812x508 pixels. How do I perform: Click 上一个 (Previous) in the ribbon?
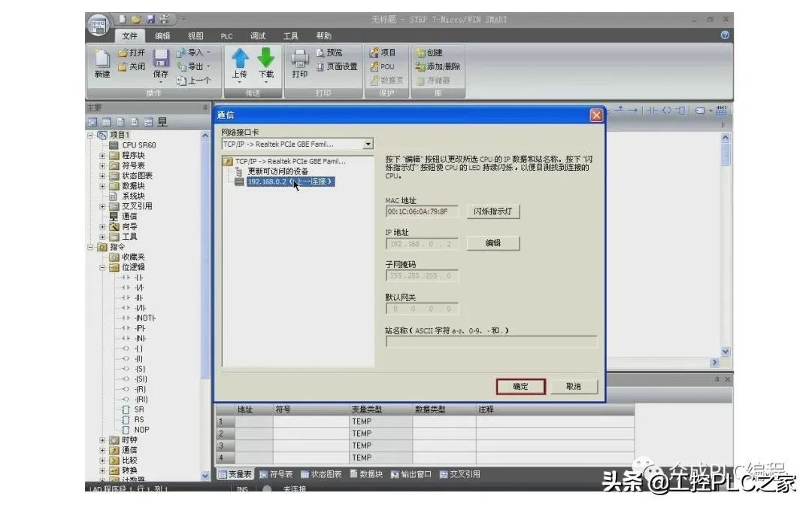point(194,81)
